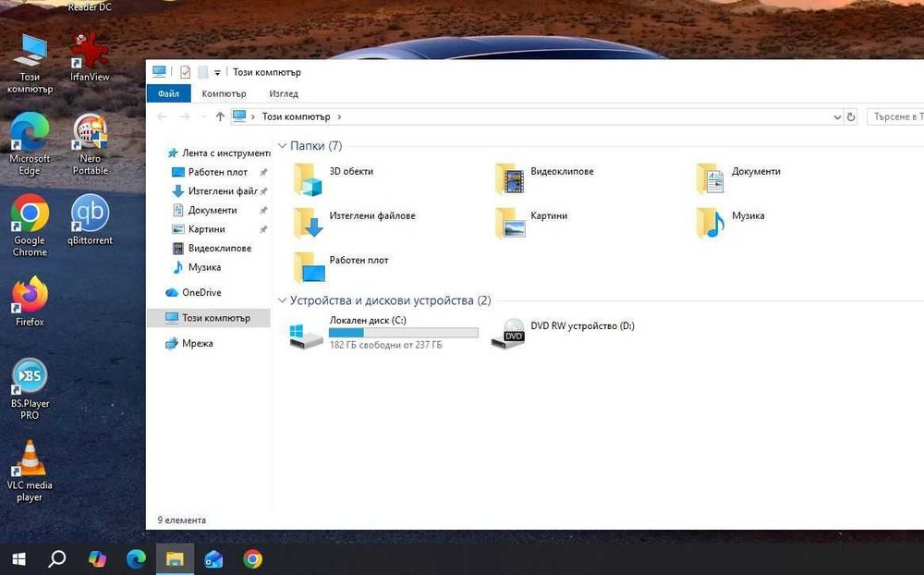Click the Microsoft Edge desktop shortcut
Screen dimensions: 924x575
tap(30, 144)
